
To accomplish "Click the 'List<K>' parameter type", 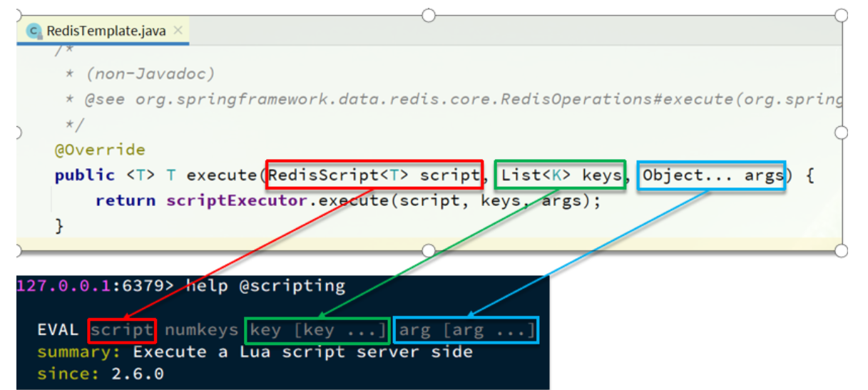I will (x=536, y=175).
